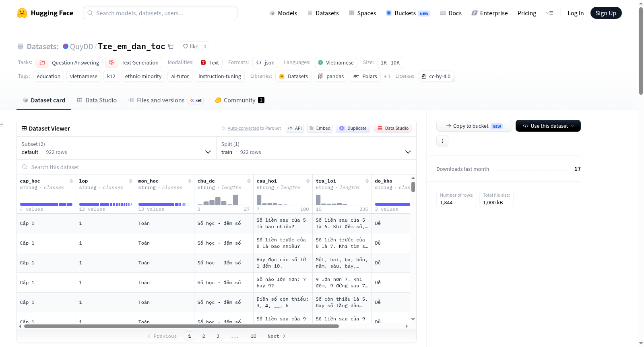This screenshot has width=644, height=347.
Task: Click the QuyDD user avatar link
Action: [x=66, y=46]
